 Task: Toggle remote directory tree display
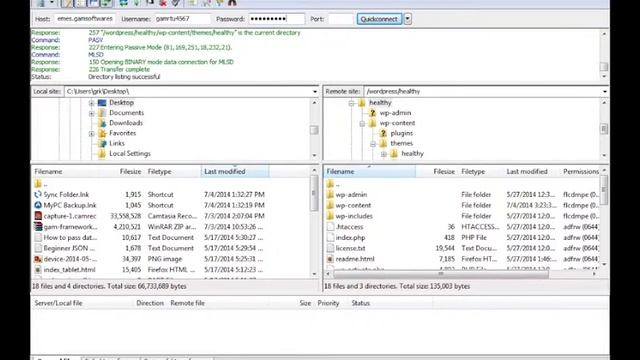click(x=93, y=3)
